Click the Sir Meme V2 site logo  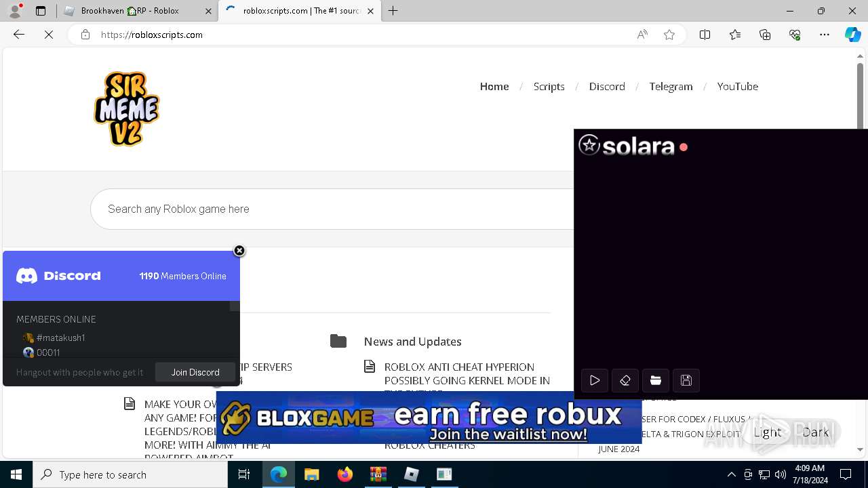(x=127, y=108)
